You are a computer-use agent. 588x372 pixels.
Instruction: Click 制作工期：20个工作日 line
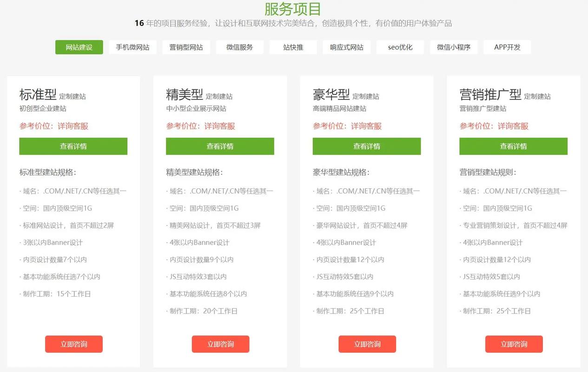click(202, 312)
